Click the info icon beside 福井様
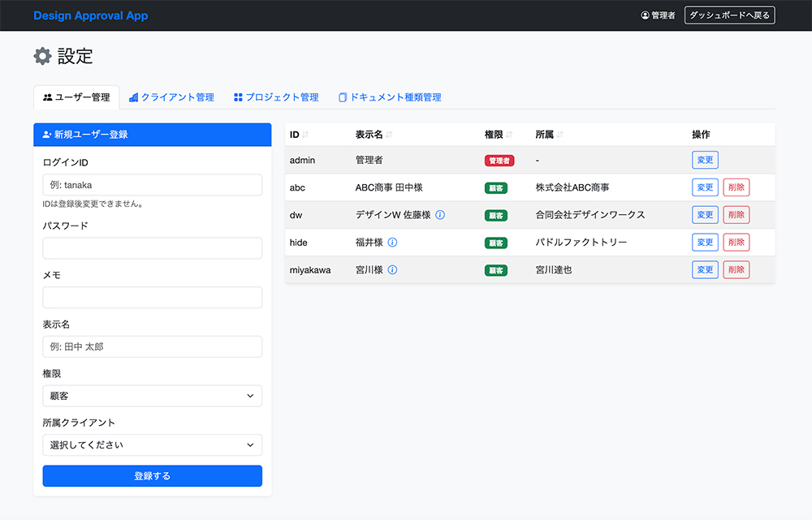812x520 pixels. pos(392,243)
